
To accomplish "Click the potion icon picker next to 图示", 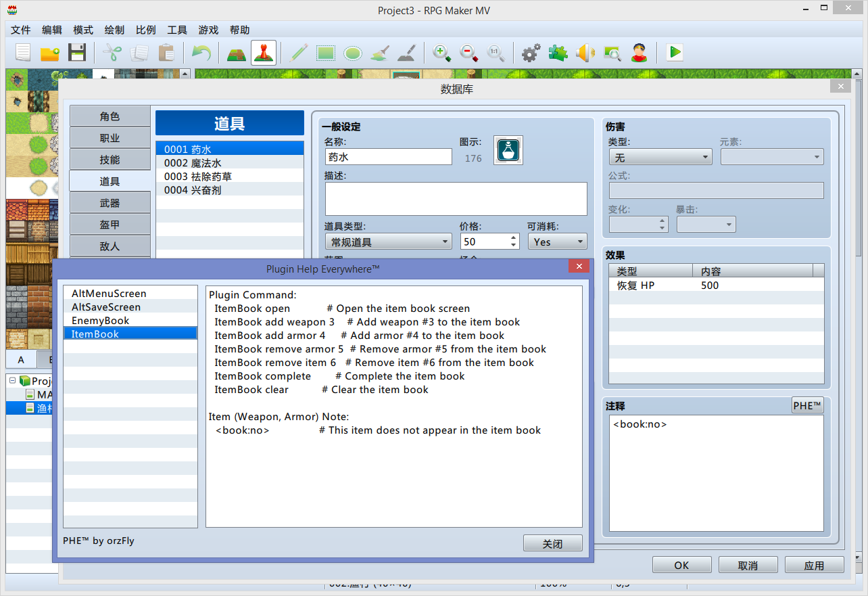I will (508, 150).
